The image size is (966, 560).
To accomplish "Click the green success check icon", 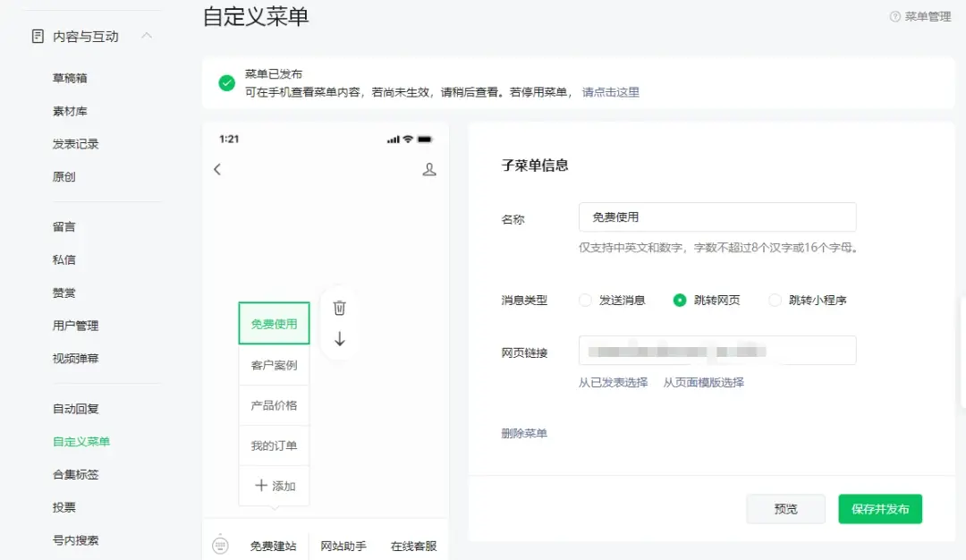I will (226, 83).
